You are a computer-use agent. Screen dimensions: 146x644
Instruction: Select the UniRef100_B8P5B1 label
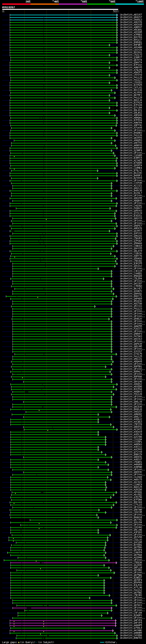[x=131, y=366]
